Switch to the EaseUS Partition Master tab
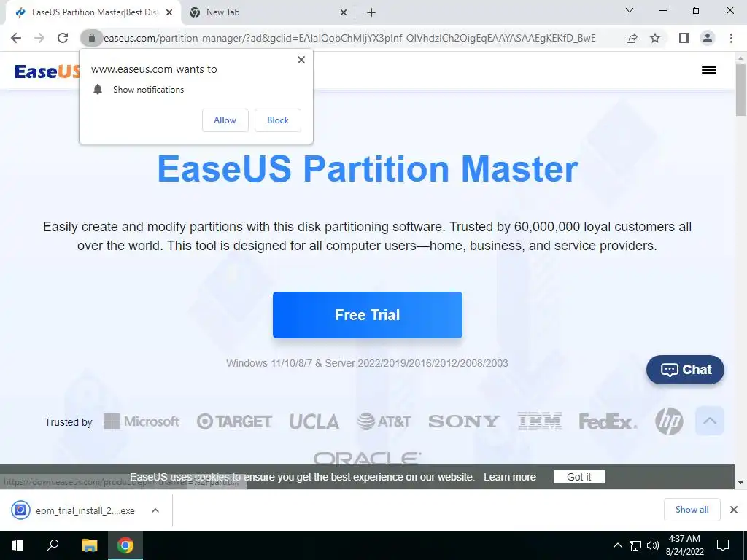Image resolution: width=747 pixels, height=560 pixels. click(x=94, y=12)
